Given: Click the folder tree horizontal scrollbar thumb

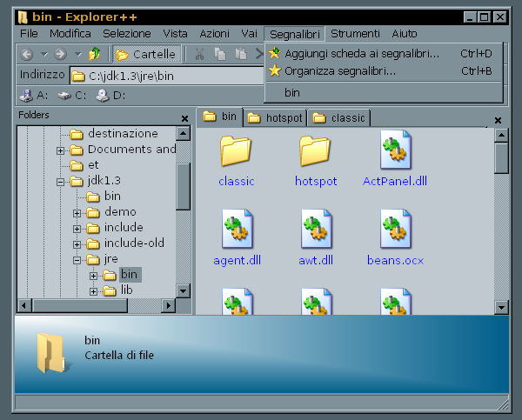Looking at the screenshot, I should 79,305.
